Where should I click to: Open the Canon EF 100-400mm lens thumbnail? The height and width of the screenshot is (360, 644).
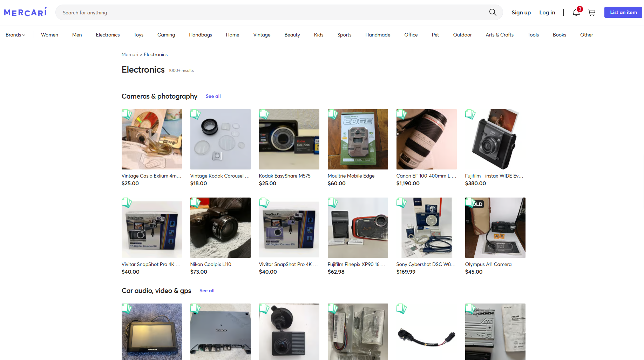tap(427, 139)
